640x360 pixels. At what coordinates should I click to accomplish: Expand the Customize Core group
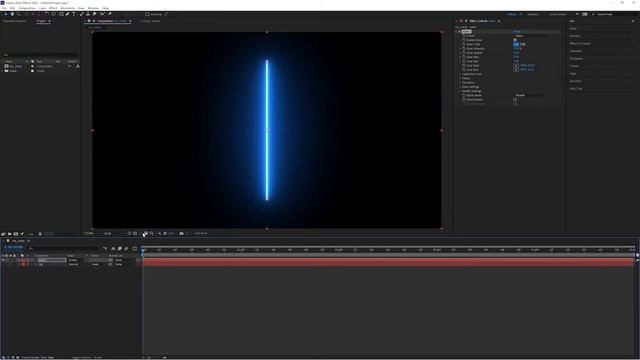pos(460,74)
